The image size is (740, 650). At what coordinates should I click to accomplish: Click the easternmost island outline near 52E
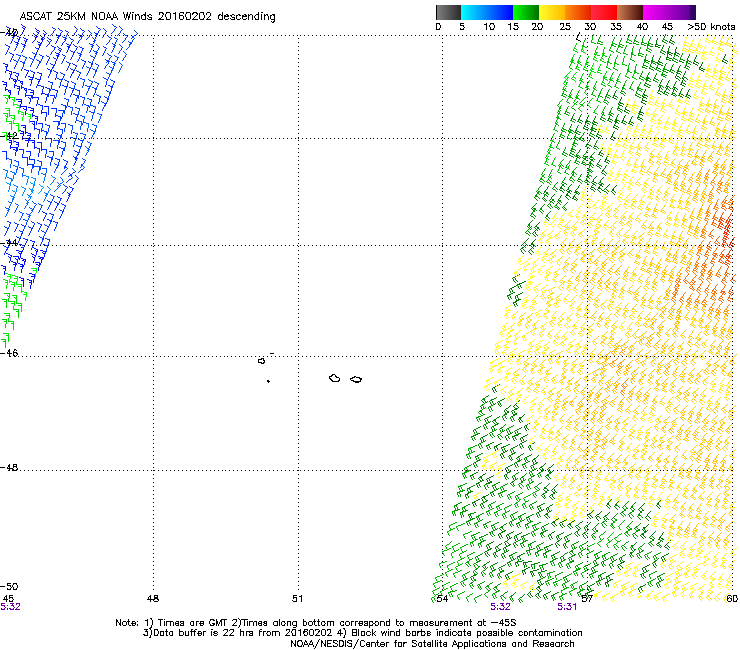pyautogui.click(x=356, y=379)
